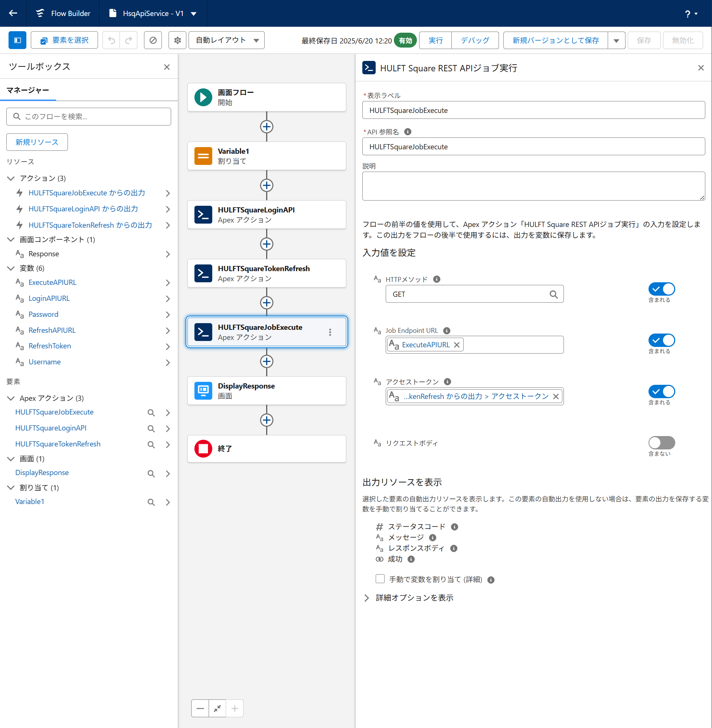Check 手動で変数を割り当て (詳細) checkbox
This screenshot has width=712, height=728.
[x=380, y=579]
